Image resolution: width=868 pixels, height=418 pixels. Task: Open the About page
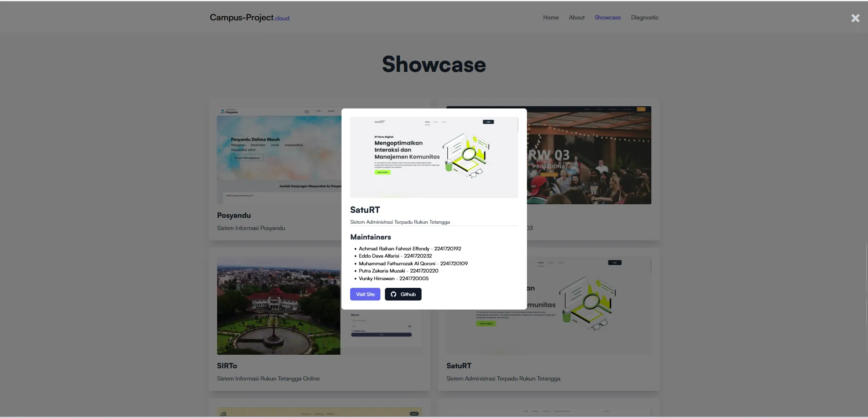click(576, 17)
